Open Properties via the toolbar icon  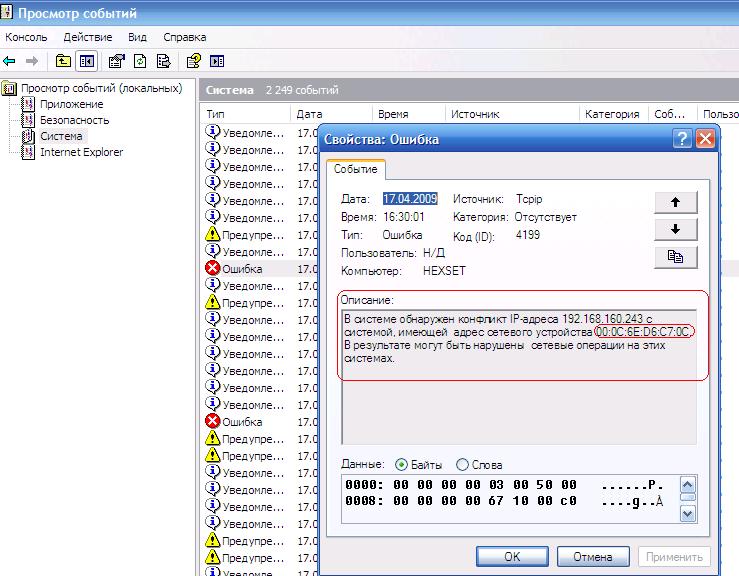click(118, 60)
